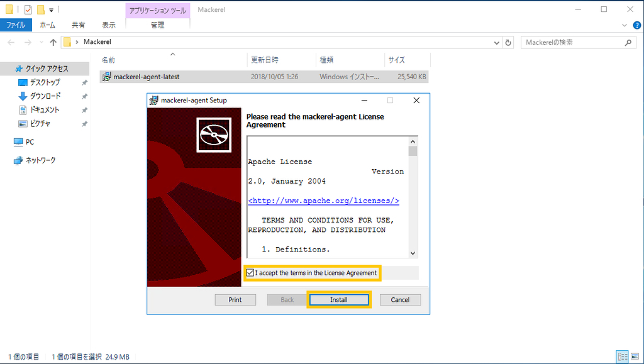
Task: Select クイック アクセス in navigation pane
Action: coord(45,69)
